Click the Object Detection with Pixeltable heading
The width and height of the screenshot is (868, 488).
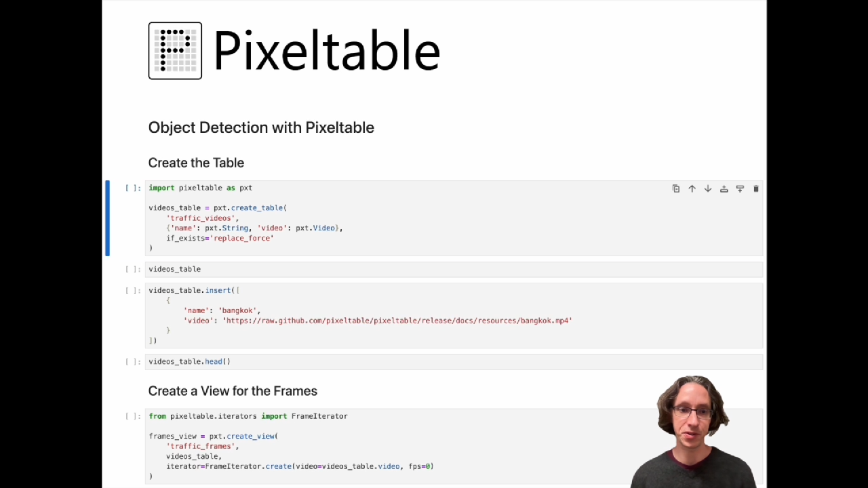[x=261, y=127]
